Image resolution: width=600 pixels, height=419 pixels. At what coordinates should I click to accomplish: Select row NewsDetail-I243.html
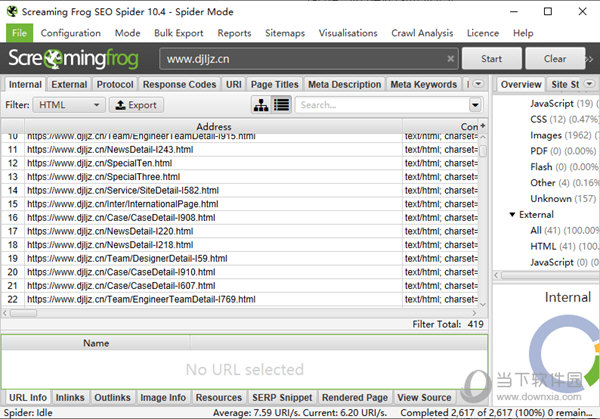240,150
